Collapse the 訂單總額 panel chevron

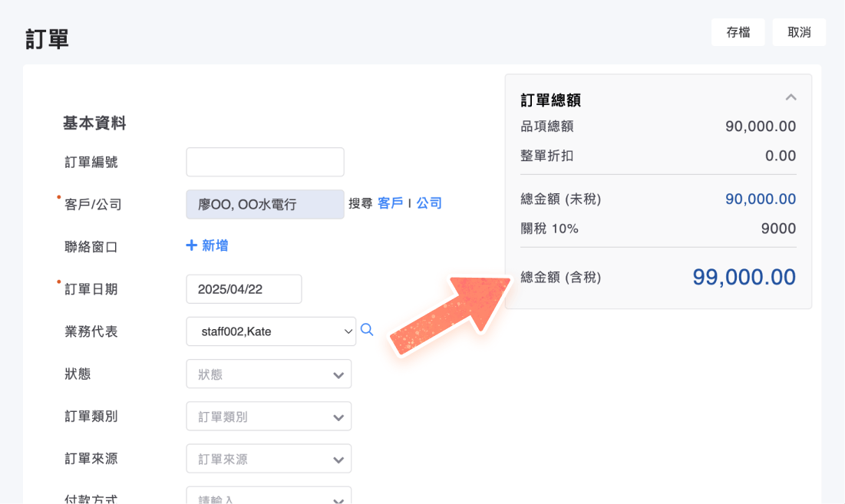click(x=791, y=97)
